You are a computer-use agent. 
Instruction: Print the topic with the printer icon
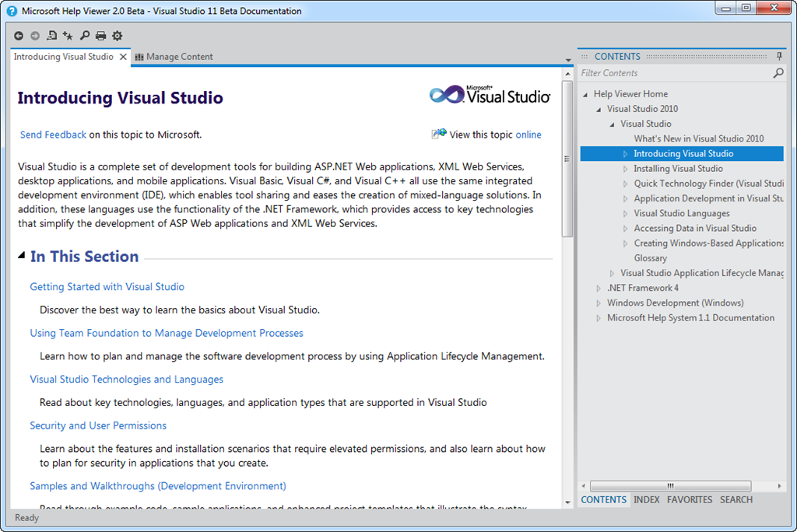(x=100, y=36)
